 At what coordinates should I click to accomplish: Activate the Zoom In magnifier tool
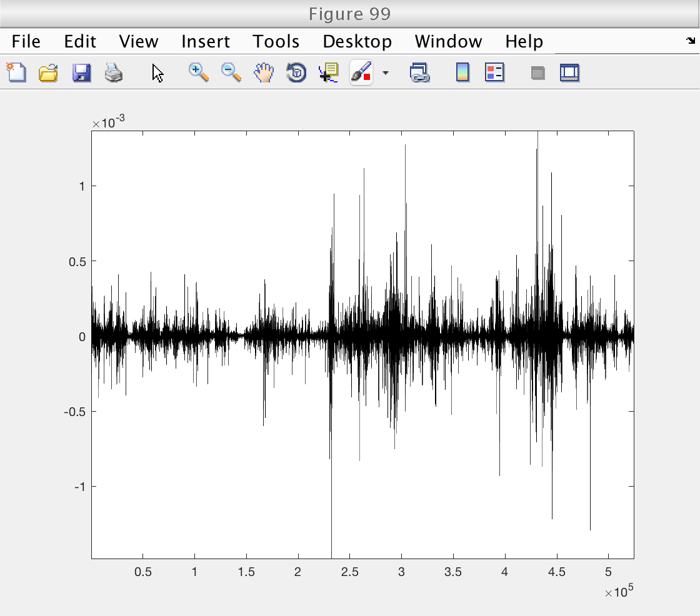pos(198,72)
